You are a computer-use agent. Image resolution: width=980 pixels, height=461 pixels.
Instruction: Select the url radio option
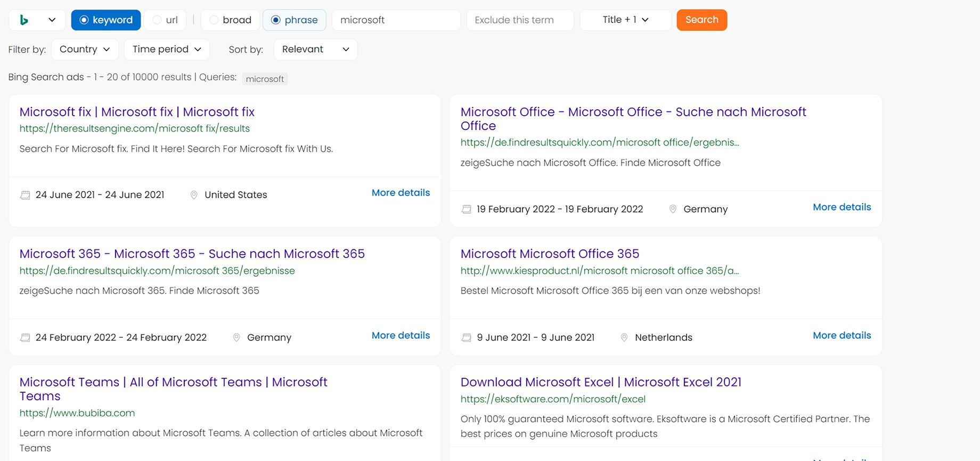pos(165,20)
